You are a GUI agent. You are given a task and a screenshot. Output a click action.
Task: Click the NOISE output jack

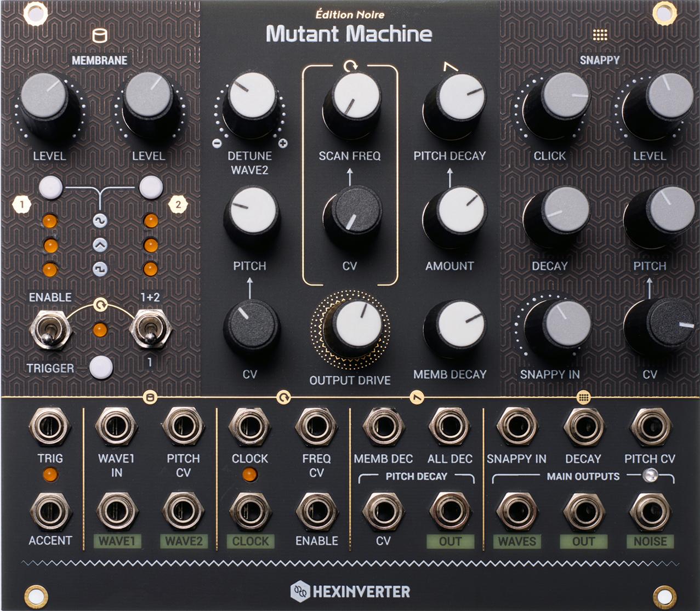[650, 512]
